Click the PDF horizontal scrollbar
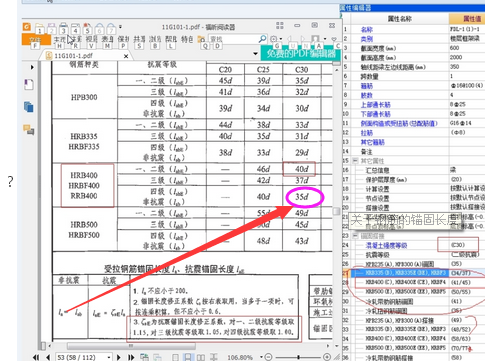This screenshot has height=361, width=485. pos(132,346)
